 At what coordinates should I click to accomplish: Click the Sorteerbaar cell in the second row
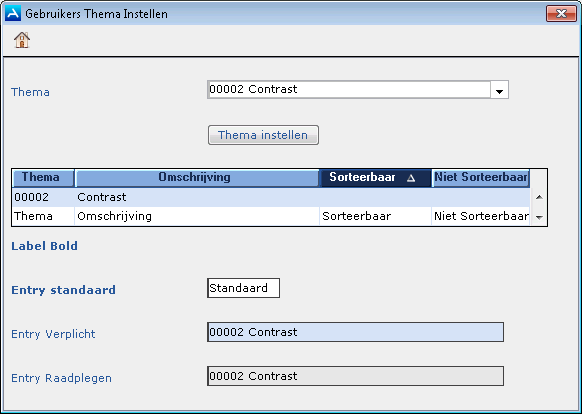[x=375, y=216]
